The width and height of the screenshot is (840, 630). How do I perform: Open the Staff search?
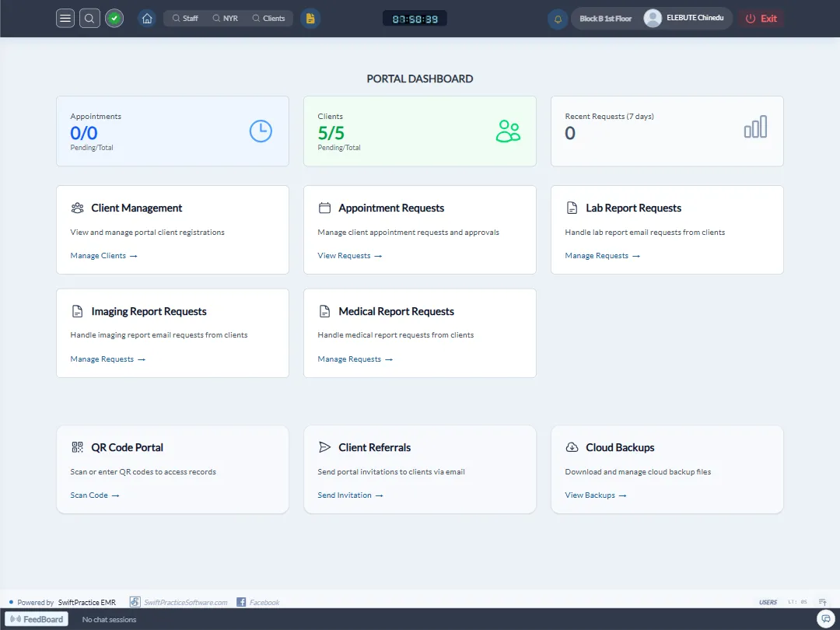(185, 18)
